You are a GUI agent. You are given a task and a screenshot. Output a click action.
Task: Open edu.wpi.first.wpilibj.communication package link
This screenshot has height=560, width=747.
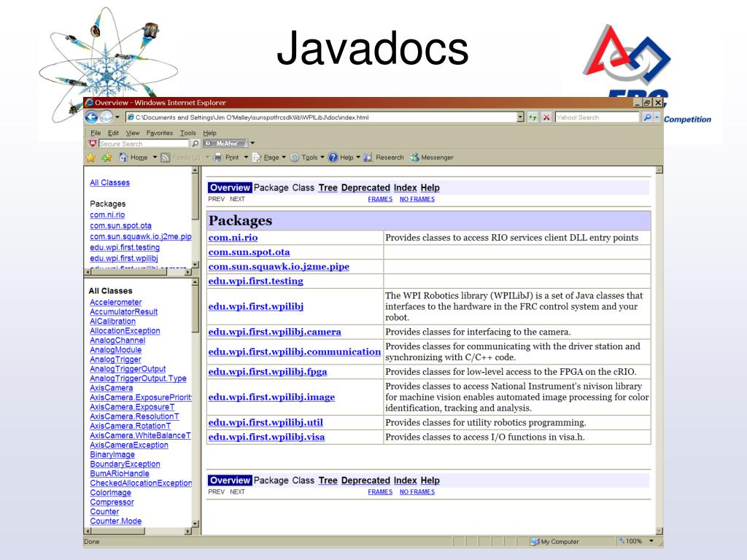[x=295, y=351]
